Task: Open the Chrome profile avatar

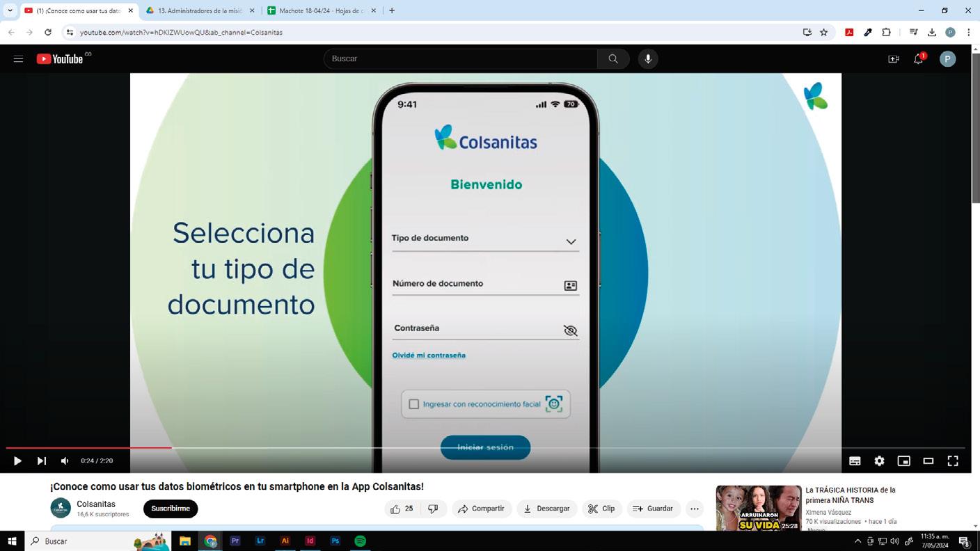Action: [x=950, y=32]
